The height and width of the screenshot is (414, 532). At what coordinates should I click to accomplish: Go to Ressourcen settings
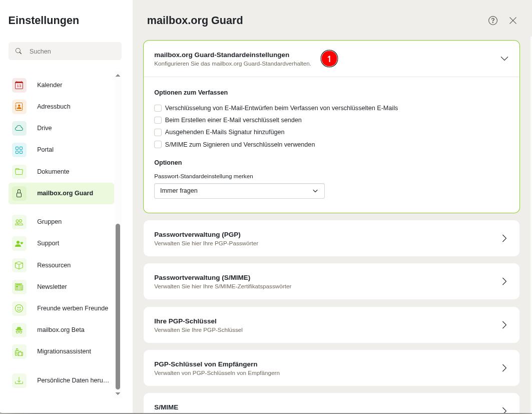[x=61, y=265]
